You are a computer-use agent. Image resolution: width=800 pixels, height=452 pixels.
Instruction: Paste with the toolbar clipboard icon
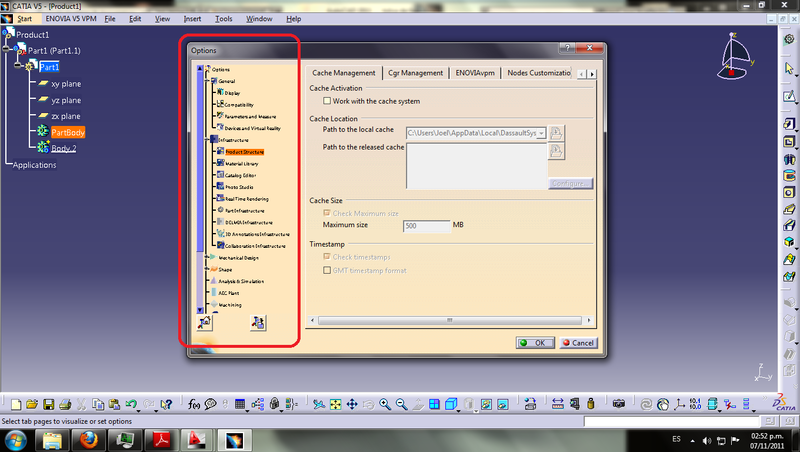tap(114, 405)
